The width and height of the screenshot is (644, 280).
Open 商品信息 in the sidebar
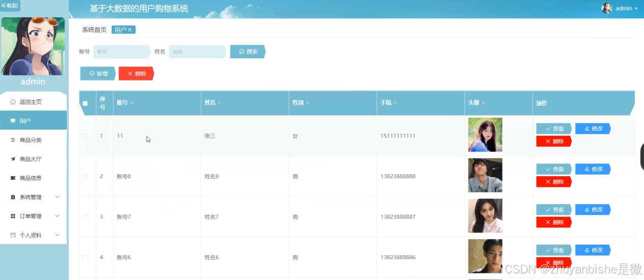33,178
